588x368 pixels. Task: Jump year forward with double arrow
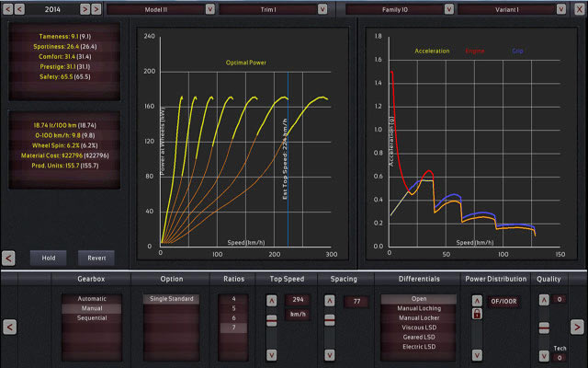(96, 8)
